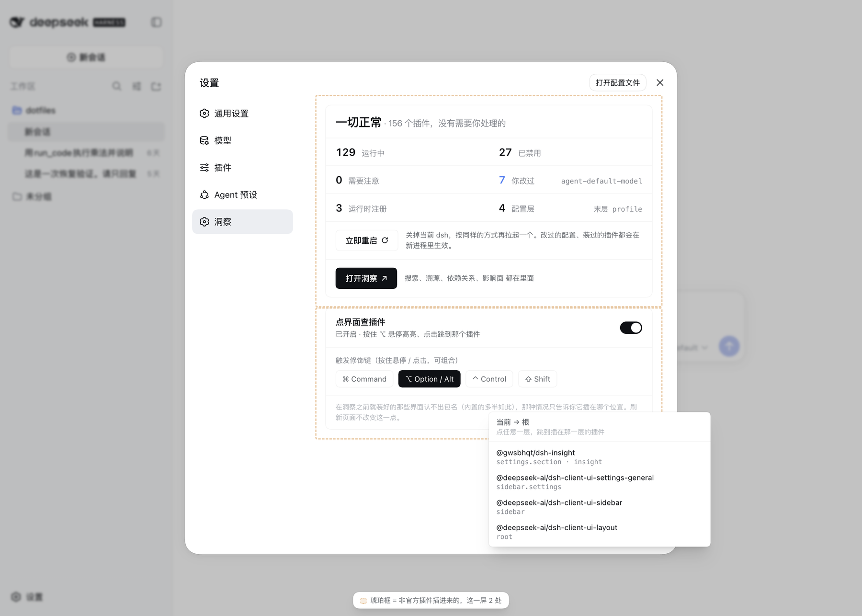This screenshot has width=862, height=616.
Task: Click the external arrow icon in 打开洞察
Action: [x=384, y=278]
